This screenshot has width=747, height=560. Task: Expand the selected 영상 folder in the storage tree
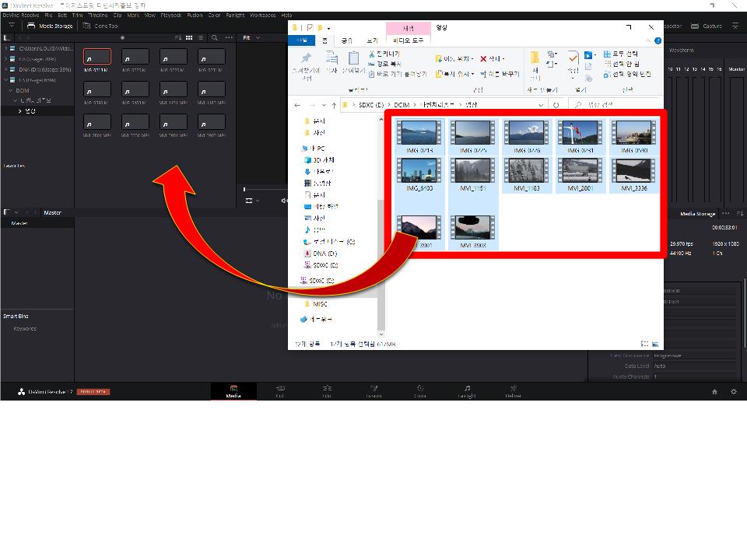click(x=19, y=111)
